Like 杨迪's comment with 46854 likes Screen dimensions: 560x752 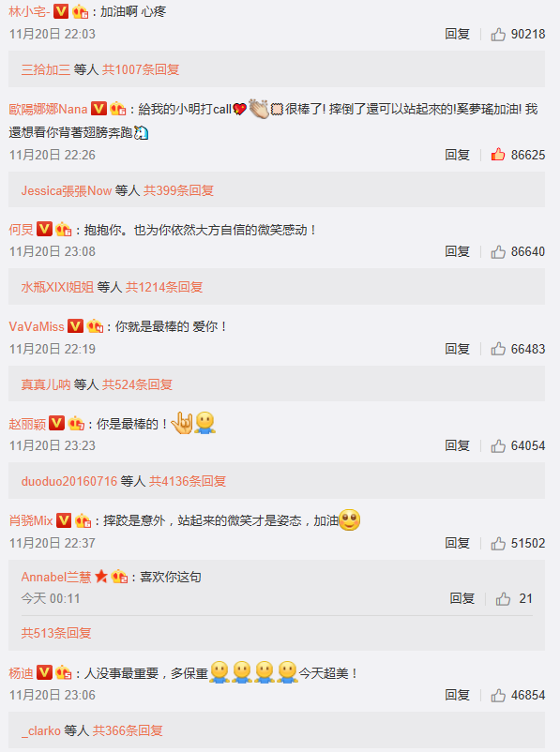pos(498,695)
